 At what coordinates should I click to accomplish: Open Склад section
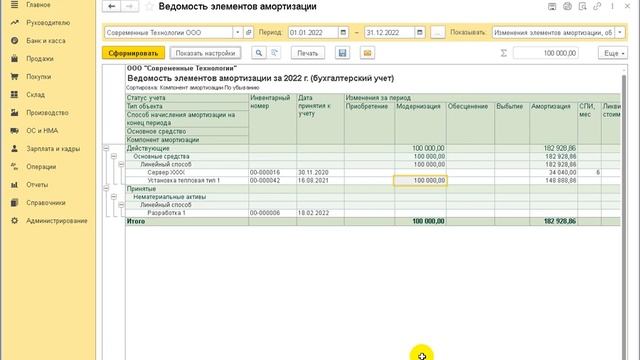(x=36, y=95)
